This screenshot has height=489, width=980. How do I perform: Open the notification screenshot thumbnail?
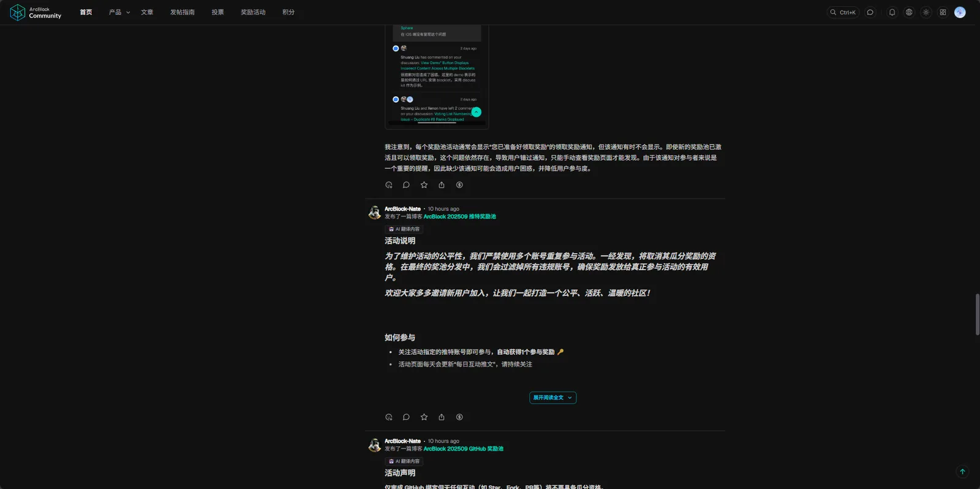point(437,77)
